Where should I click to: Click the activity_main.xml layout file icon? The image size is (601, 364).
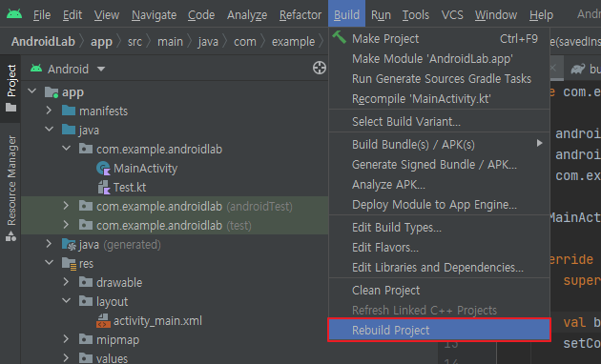103,321
